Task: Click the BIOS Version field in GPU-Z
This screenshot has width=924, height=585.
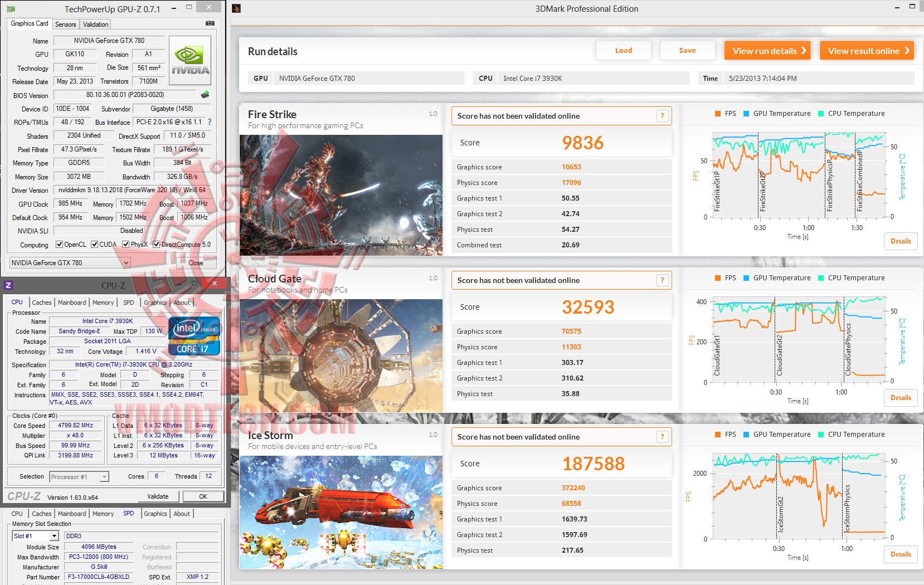Action: click(125, 95)
